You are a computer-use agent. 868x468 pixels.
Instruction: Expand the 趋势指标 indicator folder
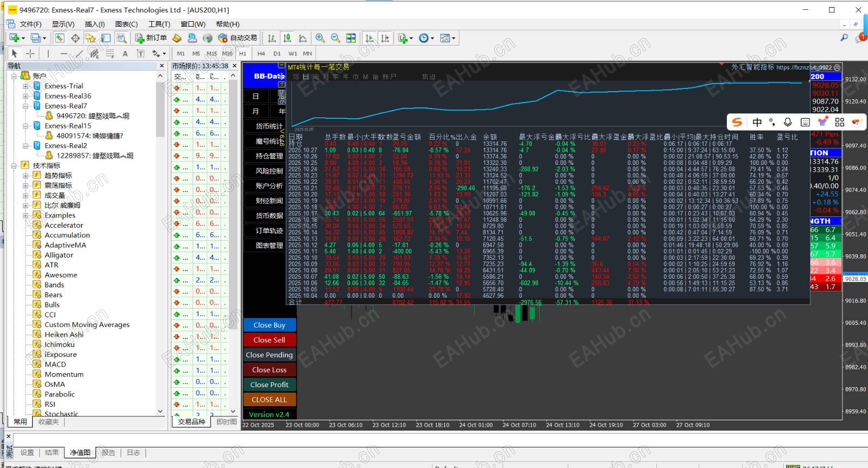click(25, 176)
